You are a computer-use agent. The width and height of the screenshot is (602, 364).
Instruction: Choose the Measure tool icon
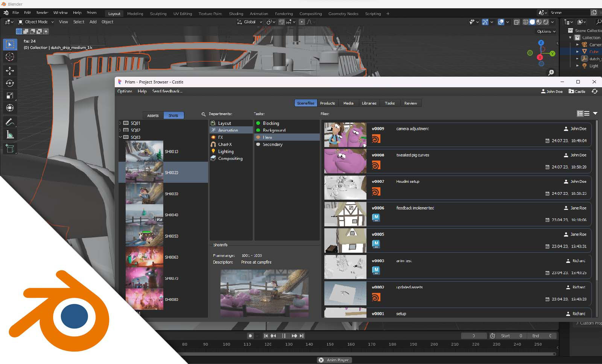coord(10,135)
